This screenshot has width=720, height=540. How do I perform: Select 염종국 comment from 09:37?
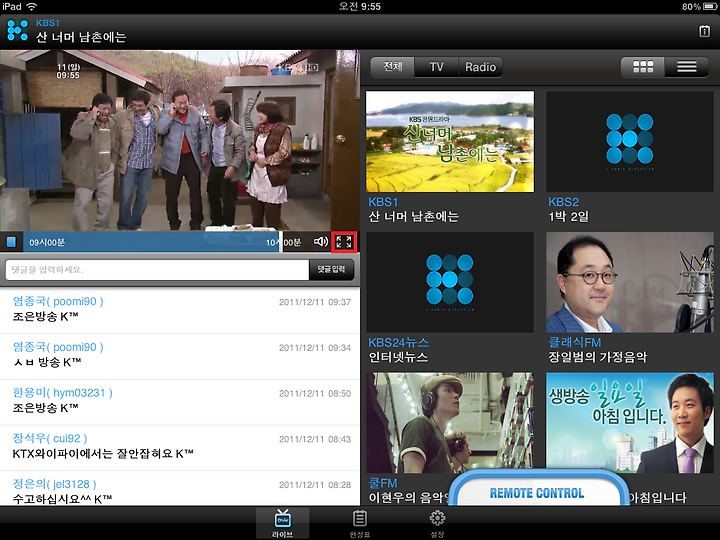tap(180, 310)
